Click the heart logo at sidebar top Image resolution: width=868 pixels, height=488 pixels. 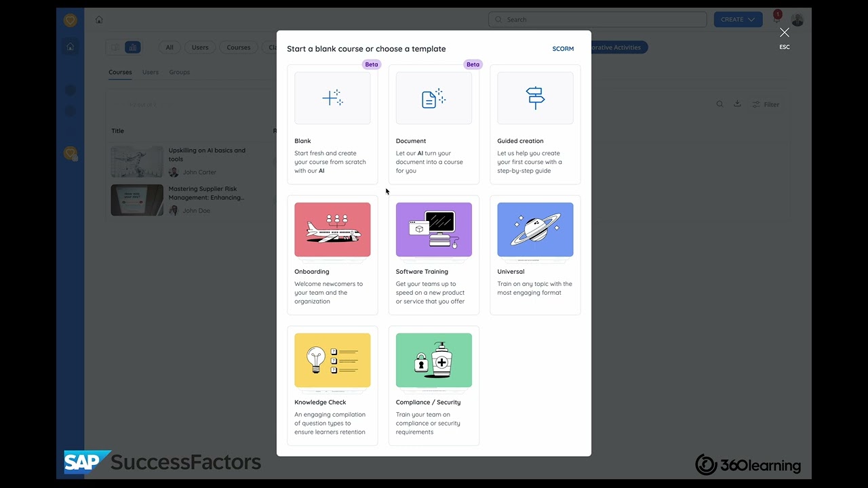70,20
